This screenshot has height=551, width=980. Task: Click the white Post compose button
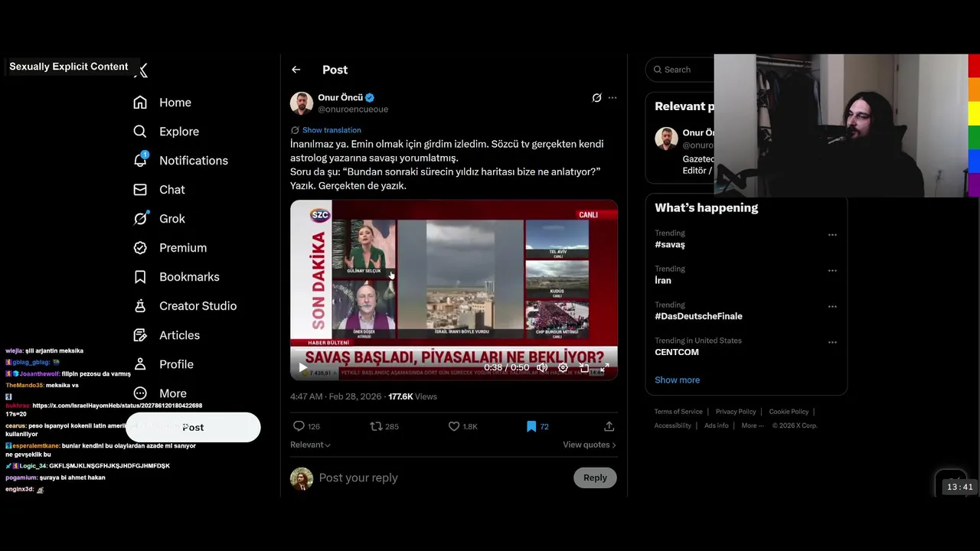click(x=193, y=428)
